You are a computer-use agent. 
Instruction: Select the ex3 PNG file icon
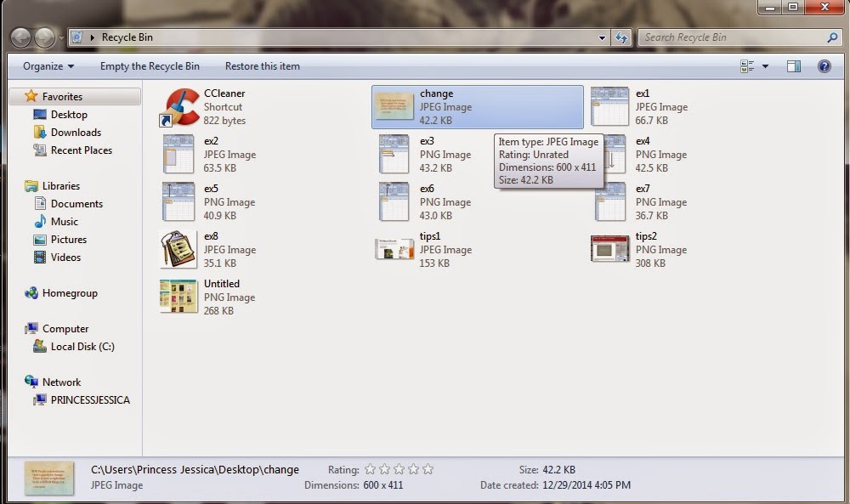(x=394, y=155)
